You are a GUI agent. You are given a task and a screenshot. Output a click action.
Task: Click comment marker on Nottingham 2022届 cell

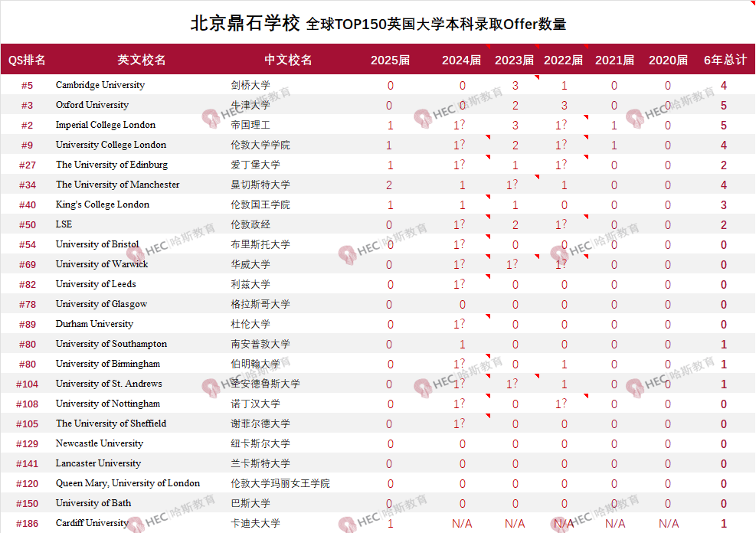point(586,396)
